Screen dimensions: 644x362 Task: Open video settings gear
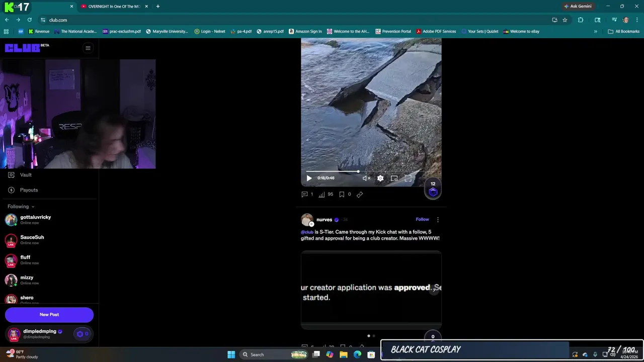[380, 178]
